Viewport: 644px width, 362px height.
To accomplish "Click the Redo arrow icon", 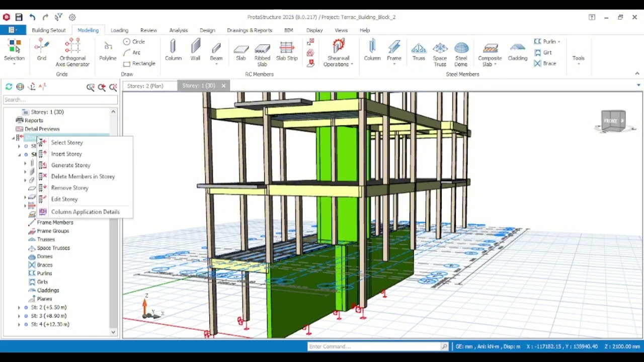I will [45, 17].
